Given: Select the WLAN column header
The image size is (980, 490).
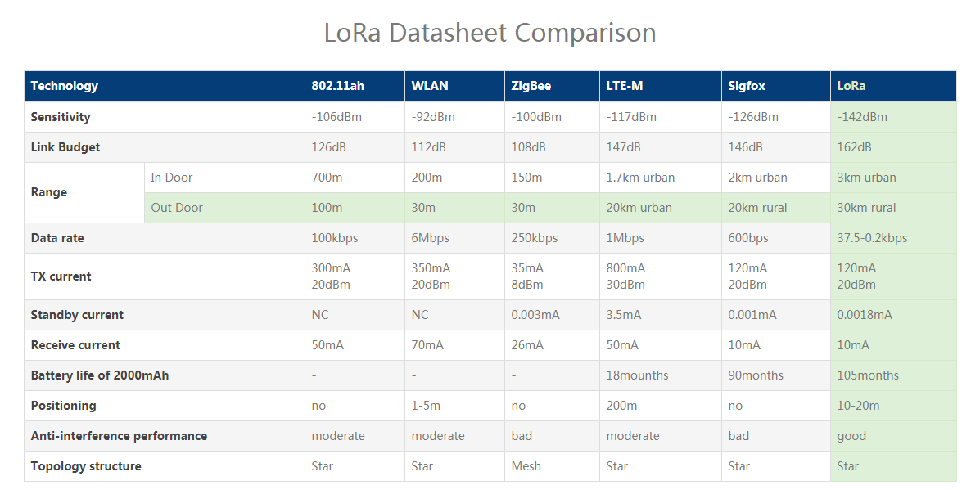Looking at the screenshot, I should 429,86.
